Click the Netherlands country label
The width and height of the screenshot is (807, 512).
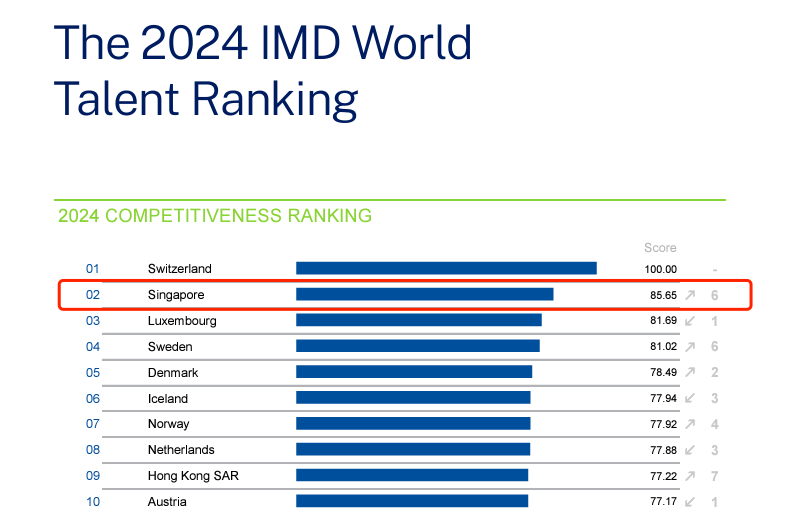coord(181,450)
